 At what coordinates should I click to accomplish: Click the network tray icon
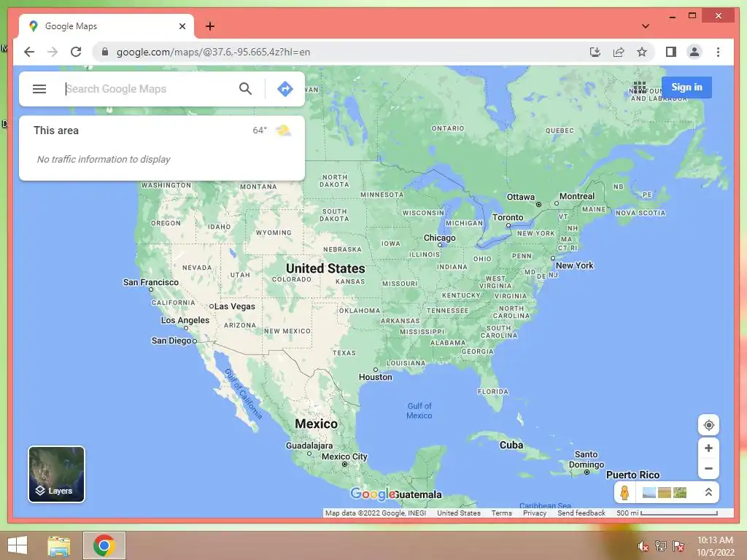661,545
